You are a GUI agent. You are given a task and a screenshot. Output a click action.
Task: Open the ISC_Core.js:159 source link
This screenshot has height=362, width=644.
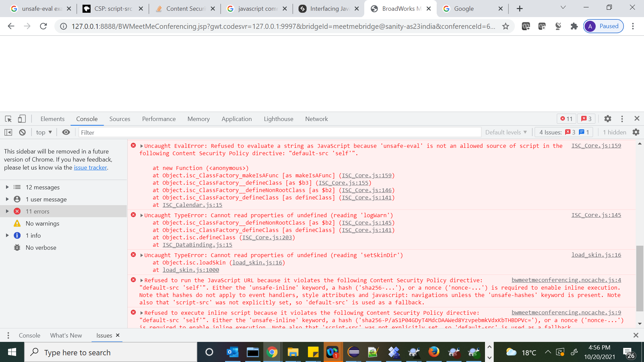tap(596, 146)
